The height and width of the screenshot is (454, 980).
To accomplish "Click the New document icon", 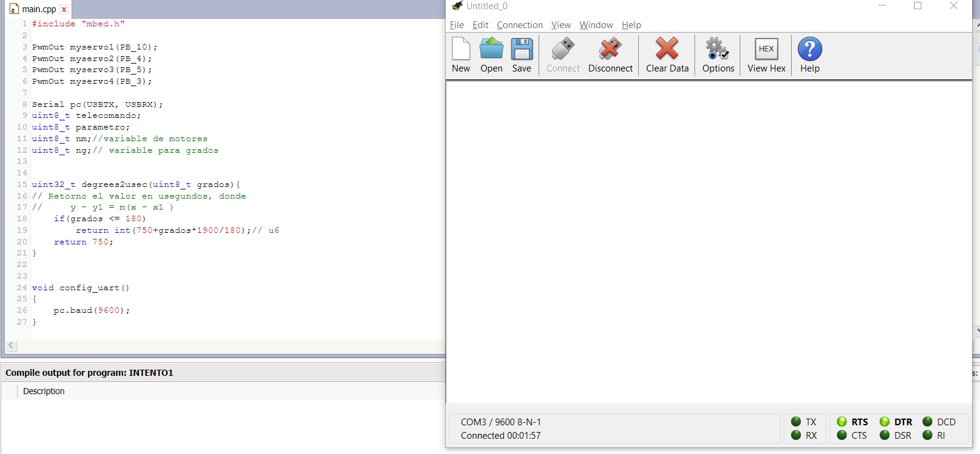I will coord(461,54).
